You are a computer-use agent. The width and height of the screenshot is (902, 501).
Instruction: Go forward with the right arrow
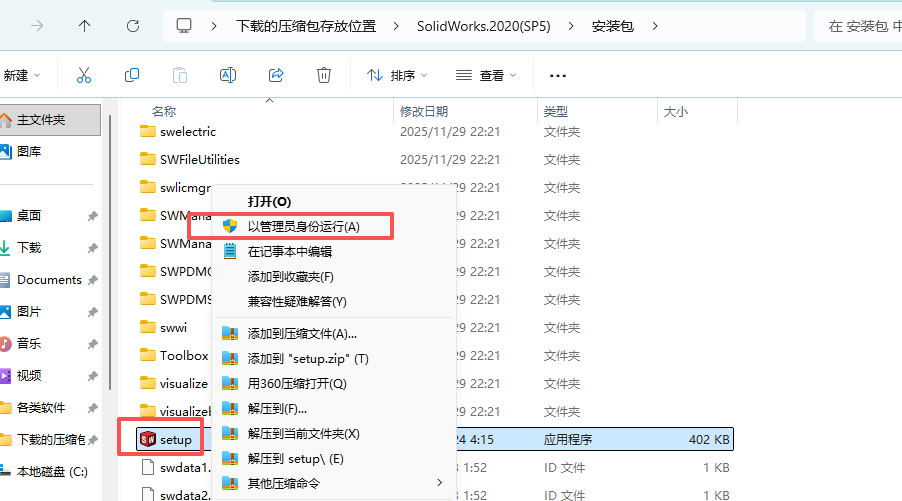click(x=37, y=26)
